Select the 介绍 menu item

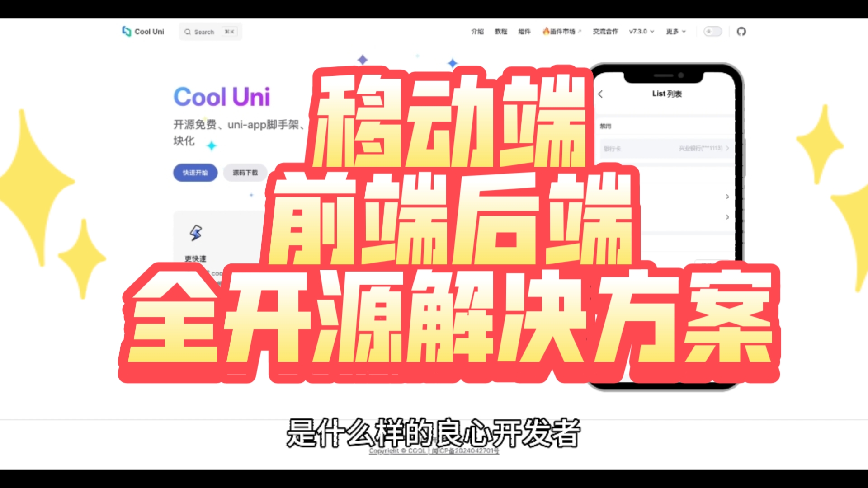tap(477, 32)
